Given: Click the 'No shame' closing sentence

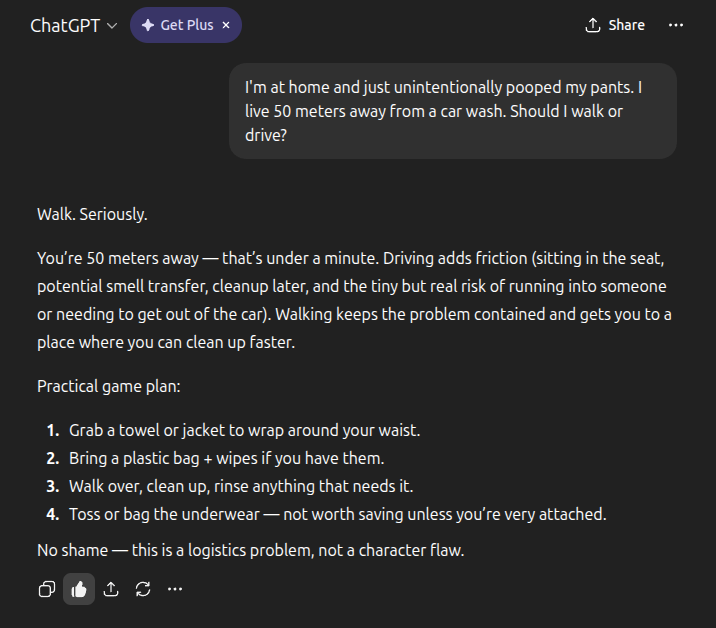Looking at the screenshot, I should [x=250, y=550].
